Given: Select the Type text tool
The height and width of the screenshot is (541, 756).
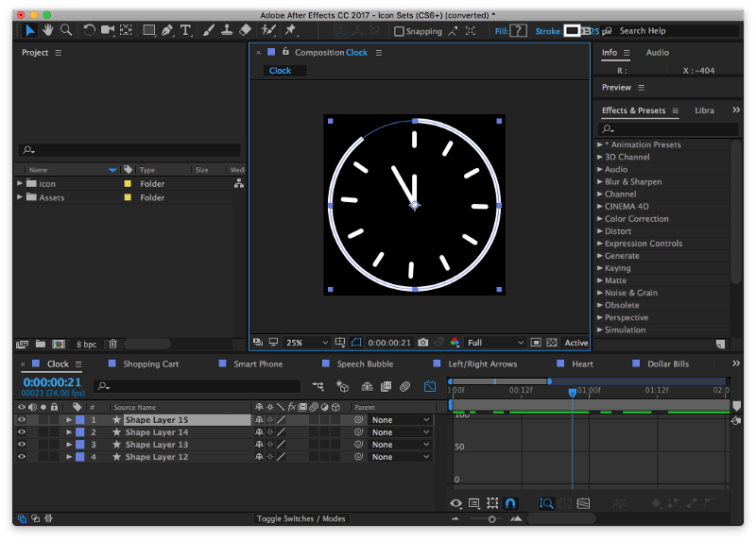Looking at the screenshot, I should click(185, 30).
